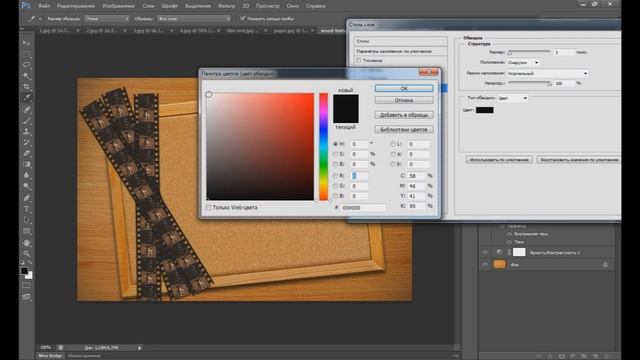Image resolution: width=640 pixels, height=360 pixels.
Task: Select the S saturation radio button
Action: (x=336, y=154)
